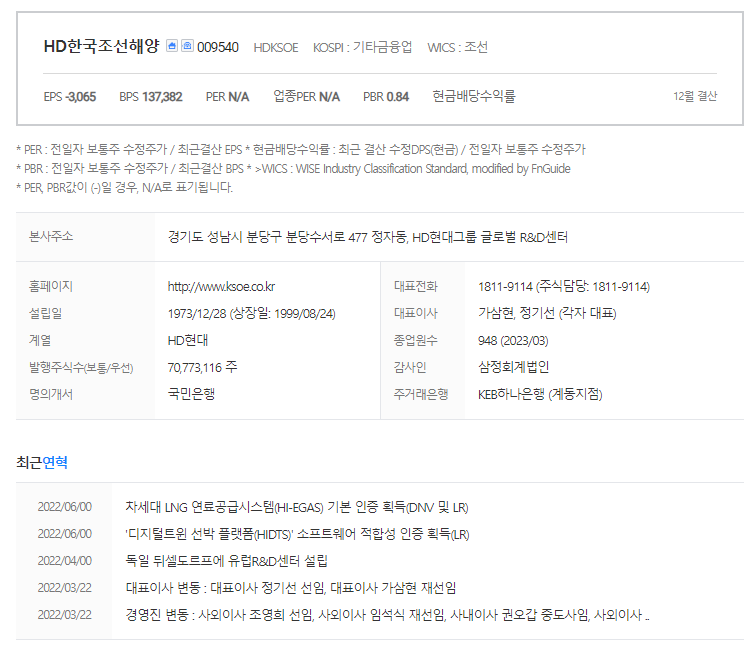Click the EPS -3,065 value
The image size is (755, 646).
tap(70, 97)
